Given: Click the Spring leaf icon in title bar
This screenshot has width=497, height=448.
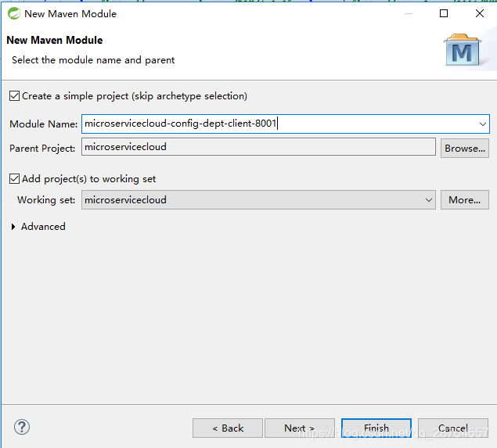Looking at the screenshot, I should [14, 13].
